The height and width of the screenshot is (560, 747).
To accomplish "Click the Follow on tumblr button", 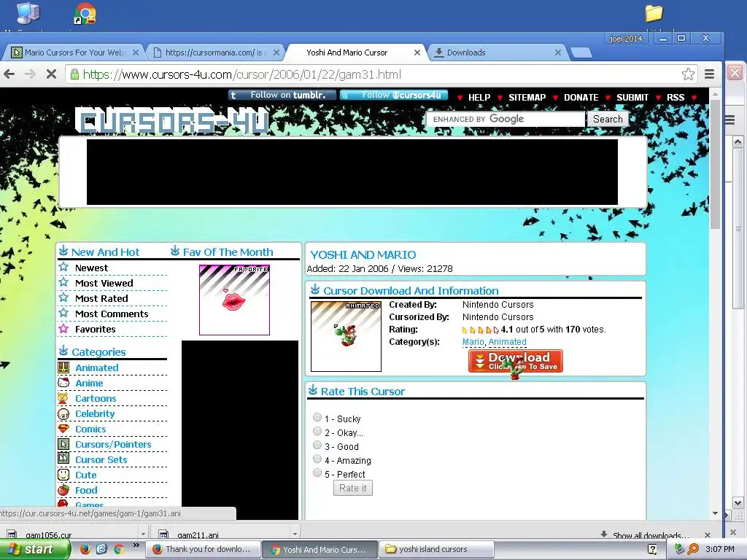I will coord(282,95).
